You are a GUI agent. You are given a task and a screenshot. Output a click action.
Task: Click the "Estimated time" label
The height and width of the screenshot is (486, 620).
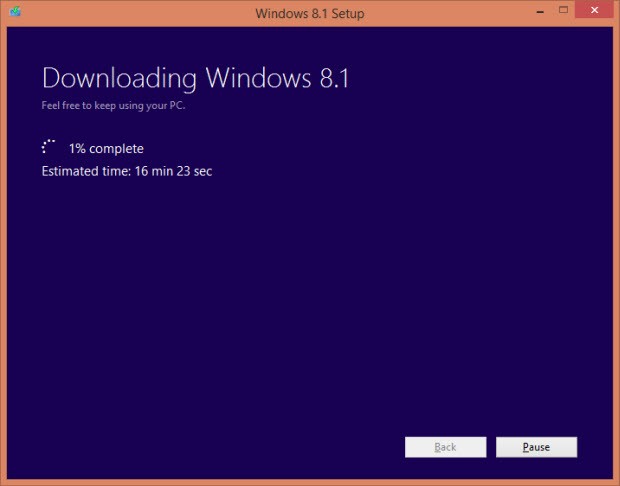[x=86, y=171]
